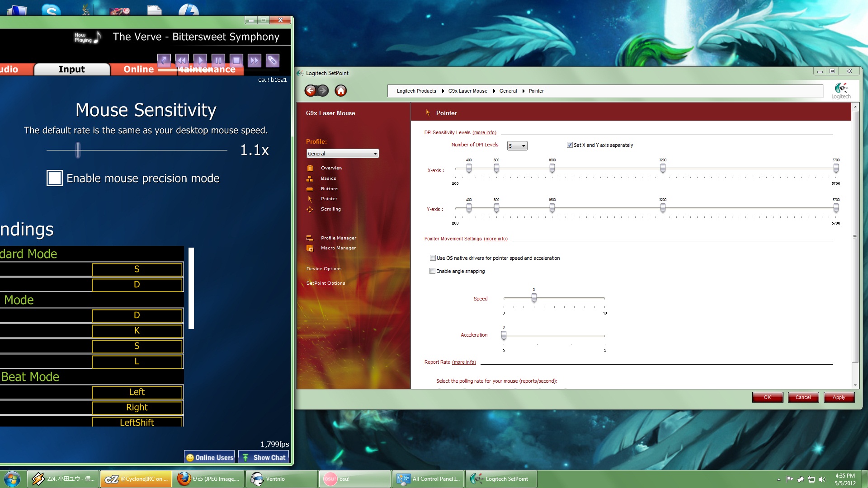
Task: Switch to osu! taskbar button
Action: click(x=355, y=479)
